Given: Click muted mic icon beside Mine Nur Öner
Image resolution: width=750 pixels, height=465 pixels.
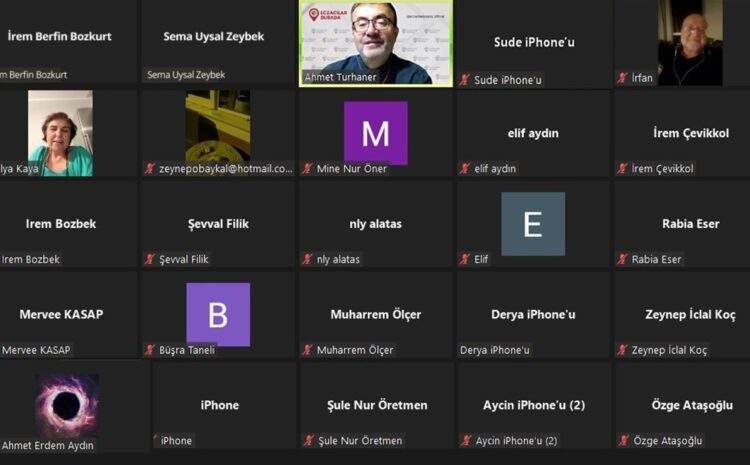Looking at the screenshot, I should (x=308, y=168).
